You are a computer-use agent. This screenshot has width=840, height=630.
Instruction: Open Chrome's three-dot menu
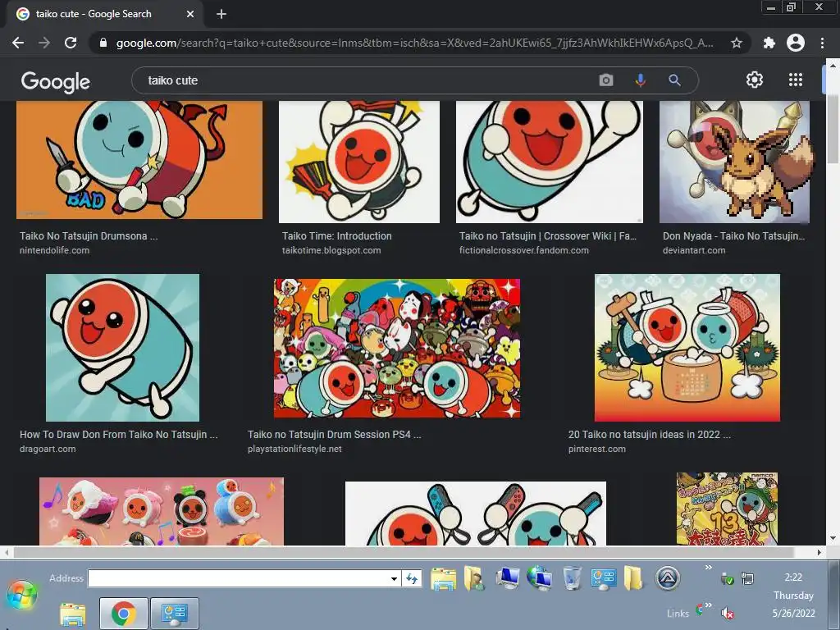(x=822, y=43)
